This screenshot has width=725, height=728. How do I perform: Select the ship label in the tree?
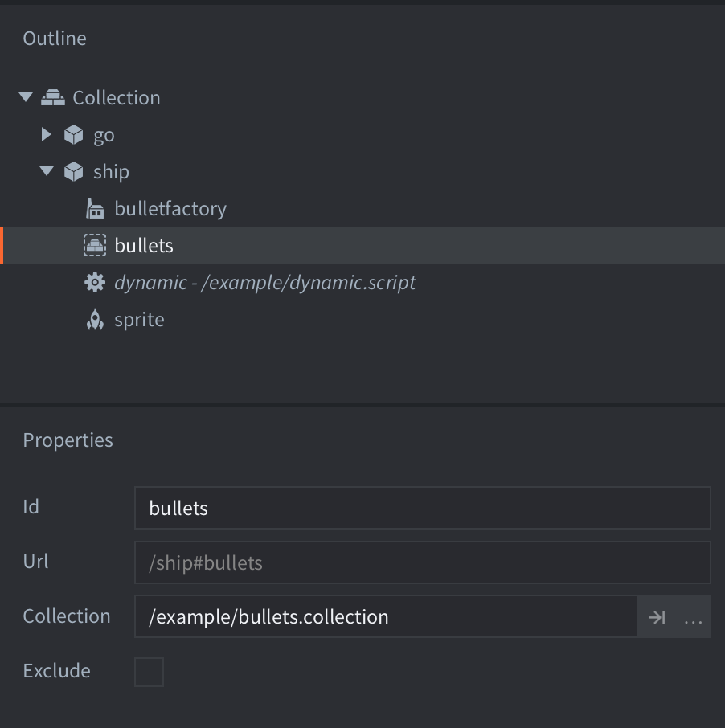[111, 172]
